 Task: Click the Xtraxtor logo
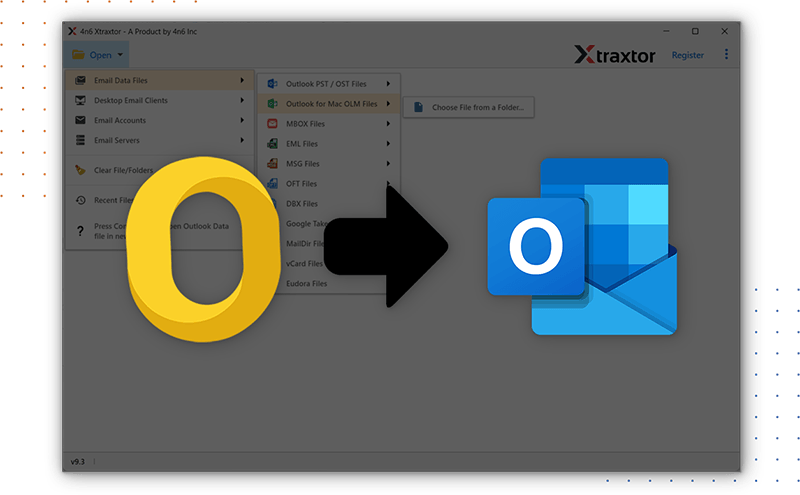614,55
